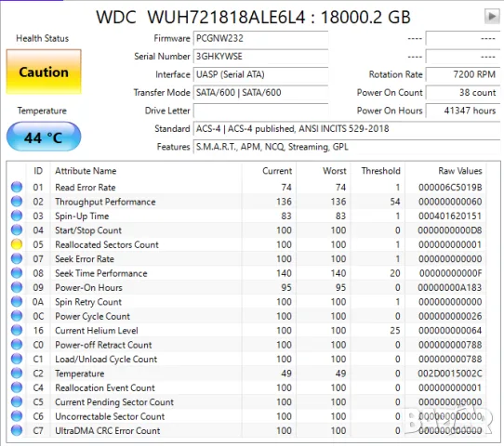Click the Transfer Mode SATA/600 field
The height and width of the screenshot is (446, 504).
pyautogui.click(x=260, y=93)
